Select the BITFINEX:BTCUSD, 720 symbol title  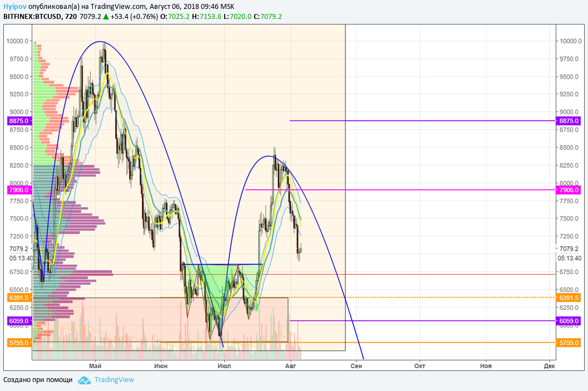click(x=40, y=17)
